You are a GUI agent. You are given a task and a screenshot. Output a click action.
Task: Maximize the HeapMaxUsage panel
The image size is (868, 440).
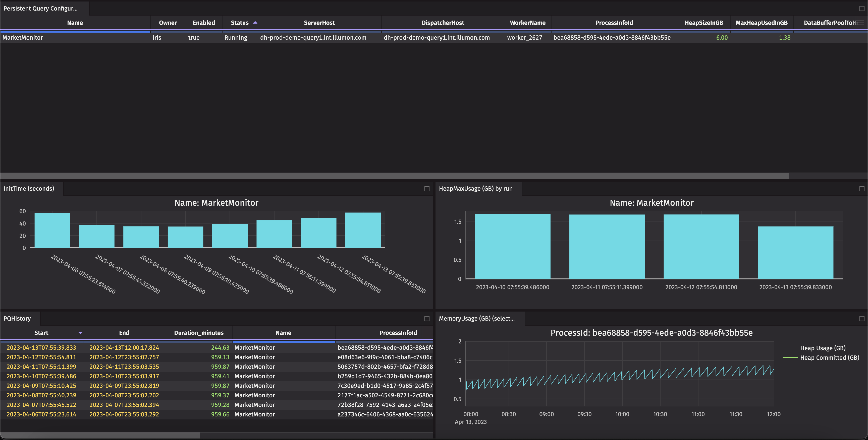pos(862,189)
